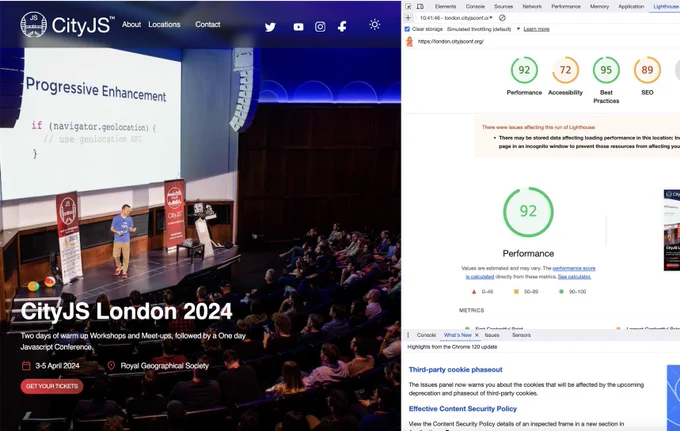Toggle the DevTools device toolbar icon

coord(420,7)
